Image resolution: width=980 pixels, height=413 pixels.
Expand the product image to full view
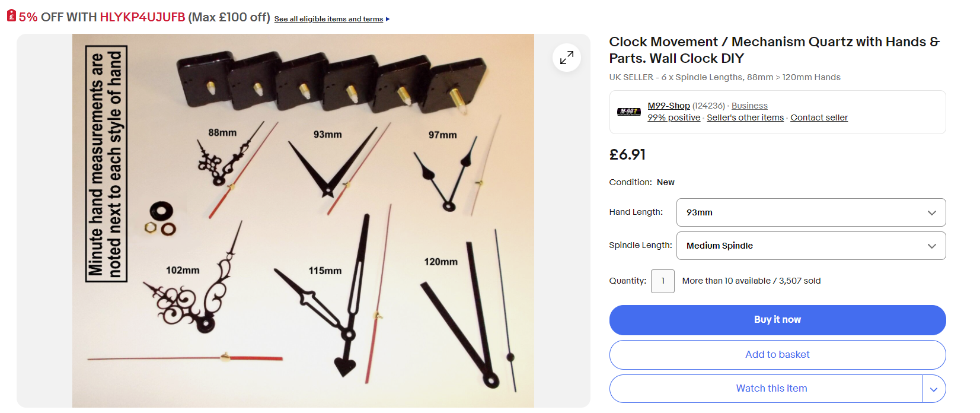pyautogui.click(x=566, y=58)
